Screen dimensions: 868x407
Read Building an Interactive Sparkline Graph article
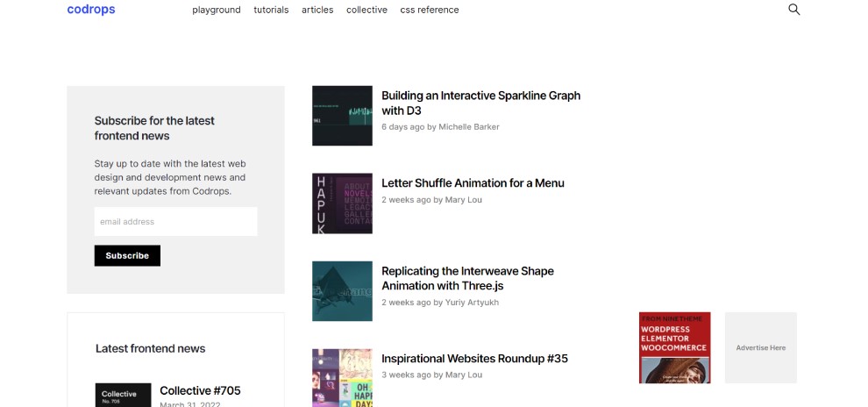click(480, 103)
